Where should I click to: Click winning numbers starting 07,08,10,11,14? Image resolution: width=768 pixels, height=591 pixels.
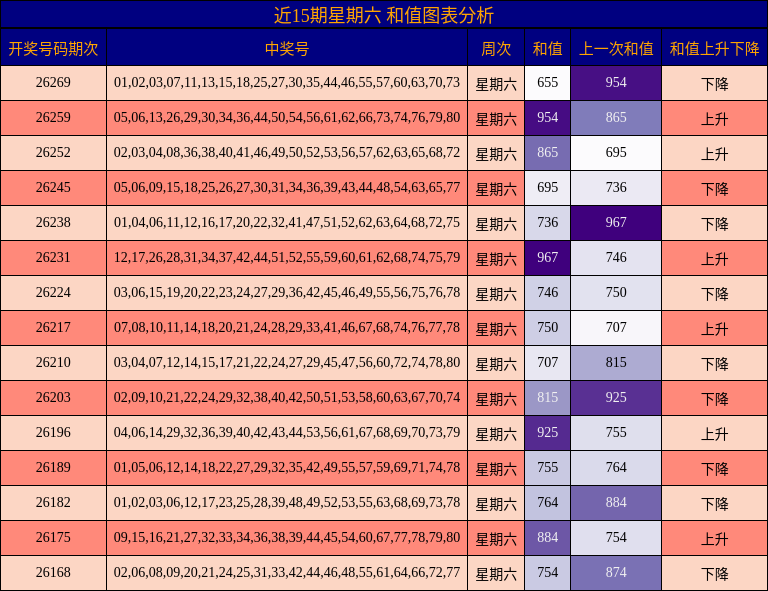287,328
